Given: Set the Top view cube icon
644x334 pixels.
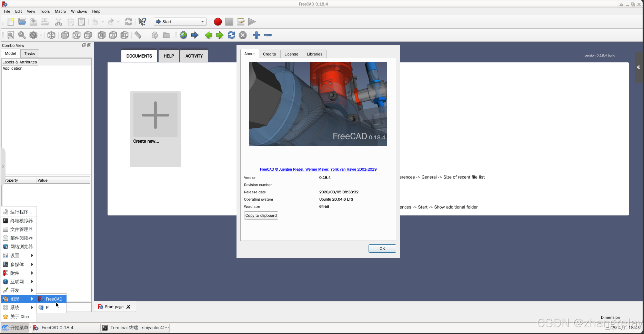Looking at the screenshot, I should click(x=77, y=35).
